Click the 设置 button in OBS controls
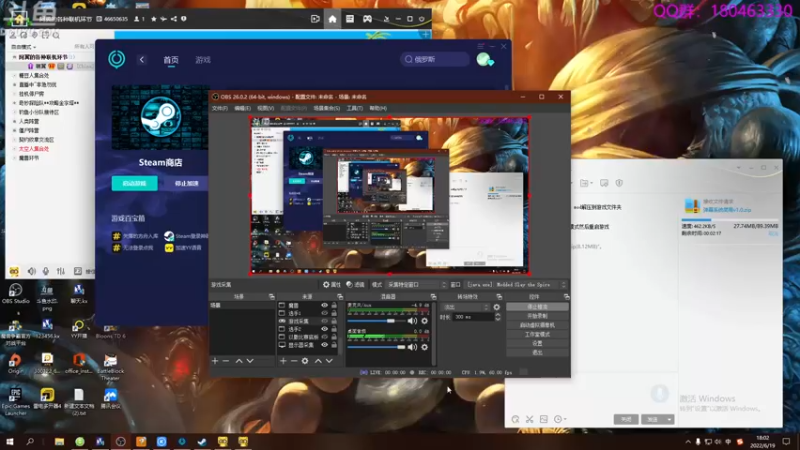 [537, 343]
